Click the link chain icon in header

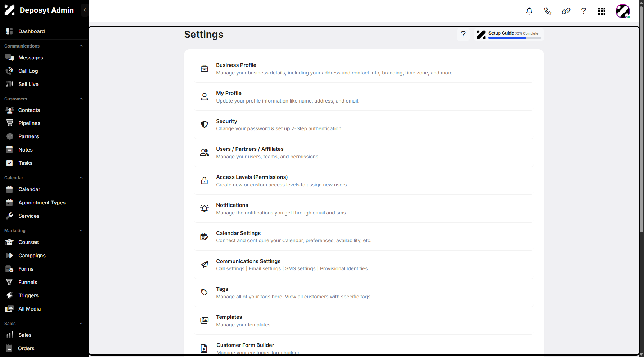[x=566, y=11]
